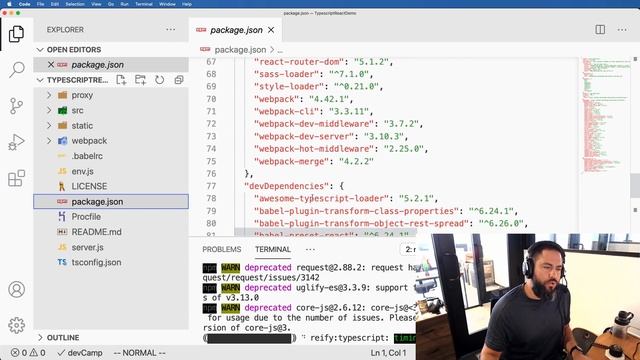Expand the src folder
Image resolution: width=640 pixels, height=360 pixels.
click(x=49, y=110)
